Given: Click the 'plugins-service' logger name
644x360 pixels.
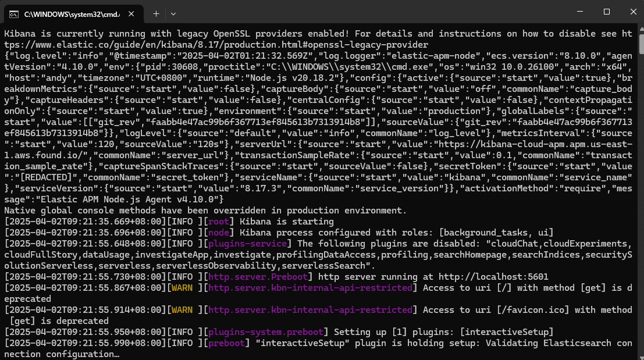Looking at the screenshot, I should [247, 244].
